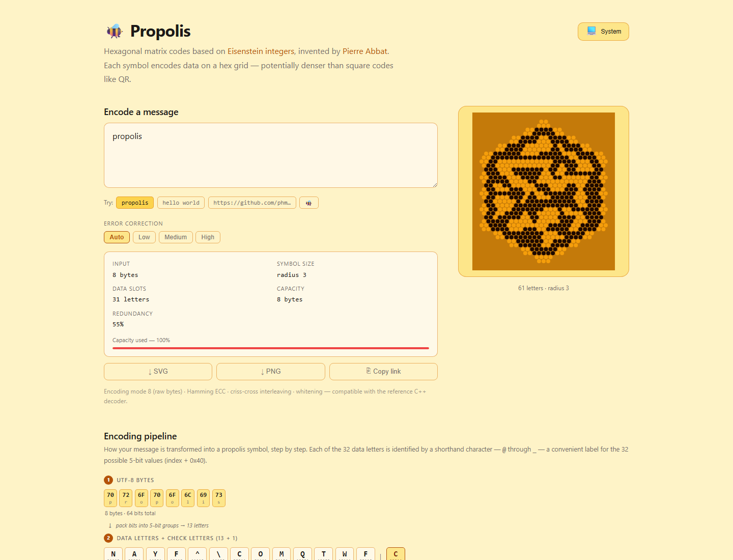Viewport: 733px width, 560px height.
Task: Click the capacity used progress bar
Action: (x=270, y=348)
